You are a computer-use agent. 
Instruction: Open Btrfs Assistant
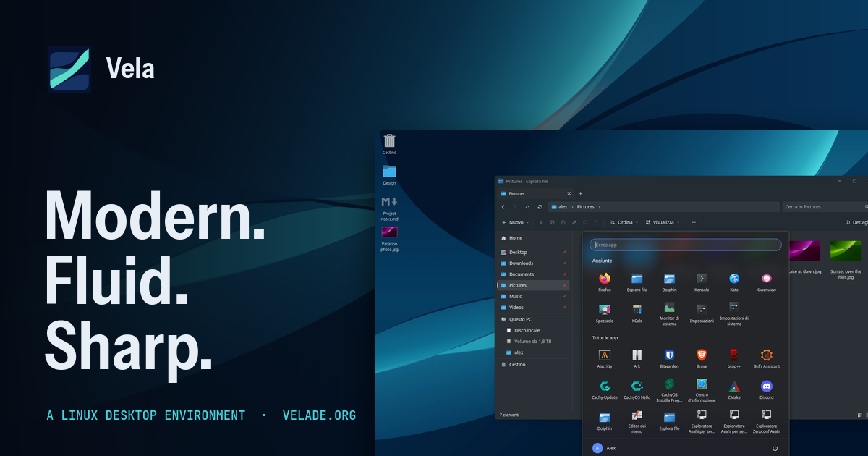point(767,358)
